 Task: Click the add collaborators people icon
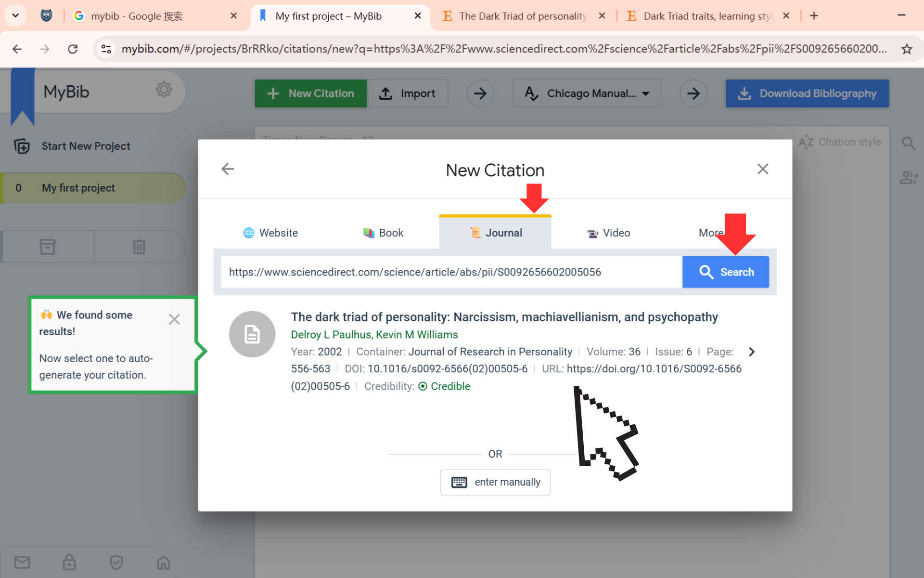click(909, 178)
